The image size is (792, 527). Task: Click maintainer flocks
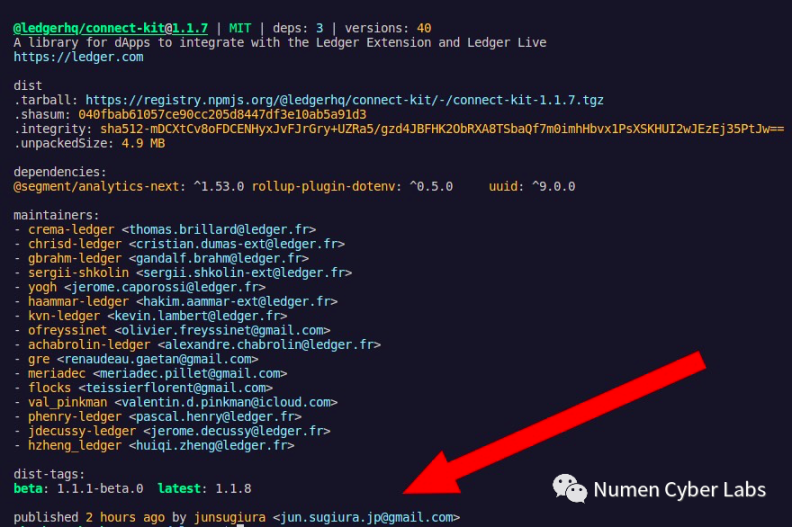[x=50, y=388]
